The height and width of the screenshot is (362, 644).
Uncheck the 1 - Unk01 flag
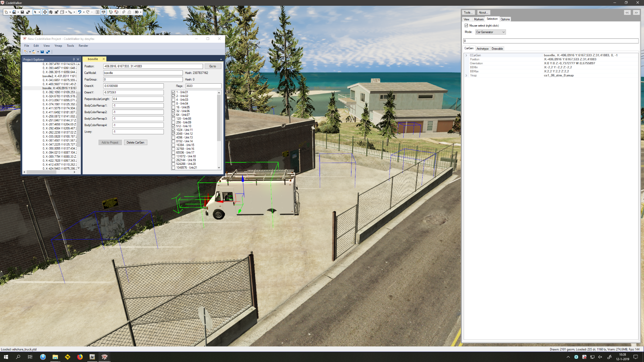pos(174,92)
